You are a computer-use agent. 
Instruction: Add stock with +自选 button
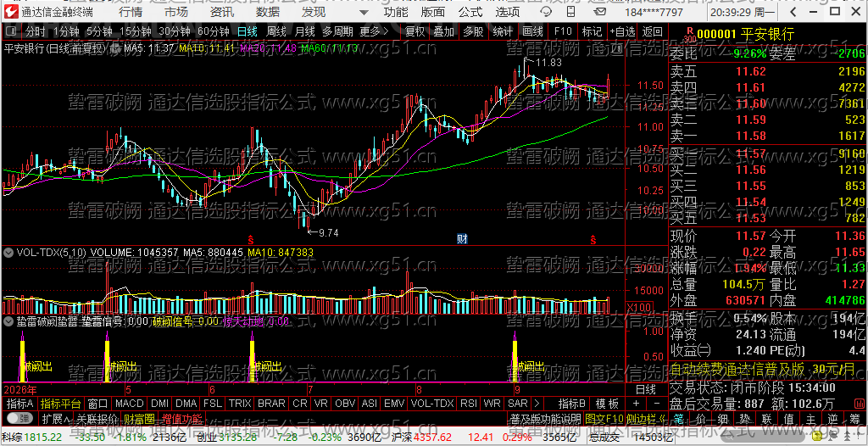[623, 31]
